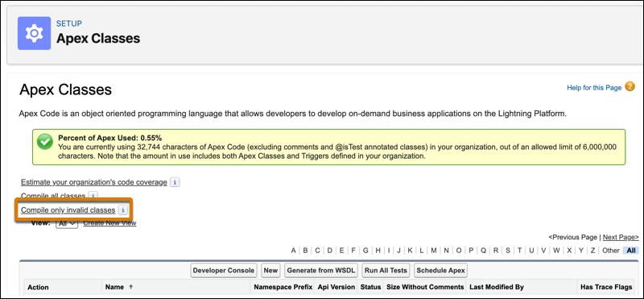Viewport: 644px width, 299px height.
Task: Click Schedule Apex button
Action: (440, 271)
